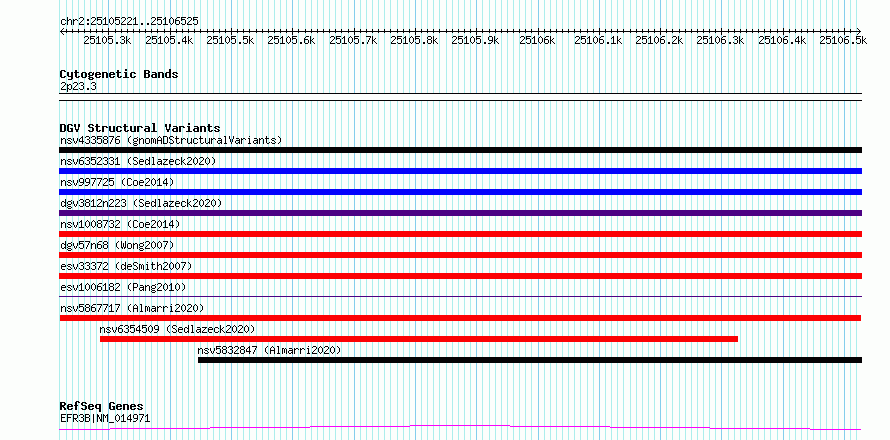890x440 pixels.
Task: Click the 25105.5k ruler label
Action: [x=230, y=40]
